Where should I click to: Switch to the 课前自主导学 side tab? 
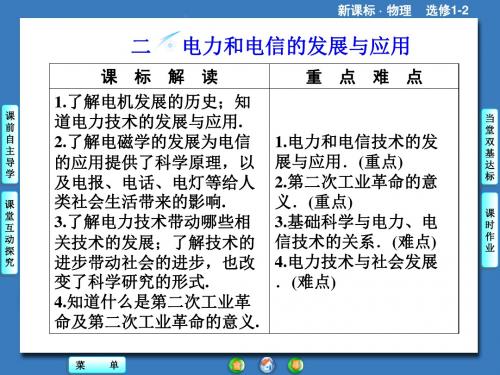10,144
